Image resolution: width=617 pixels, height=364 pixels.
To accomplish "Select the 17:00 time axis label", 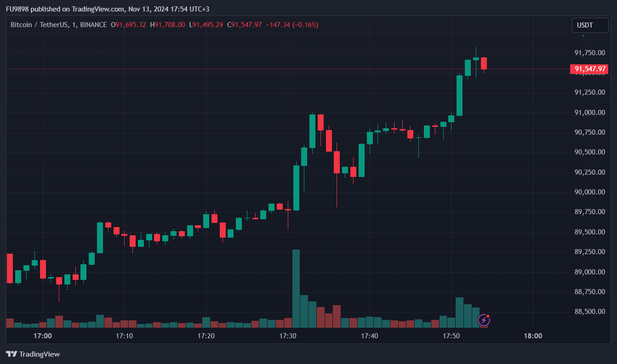I will click(43, 336).
